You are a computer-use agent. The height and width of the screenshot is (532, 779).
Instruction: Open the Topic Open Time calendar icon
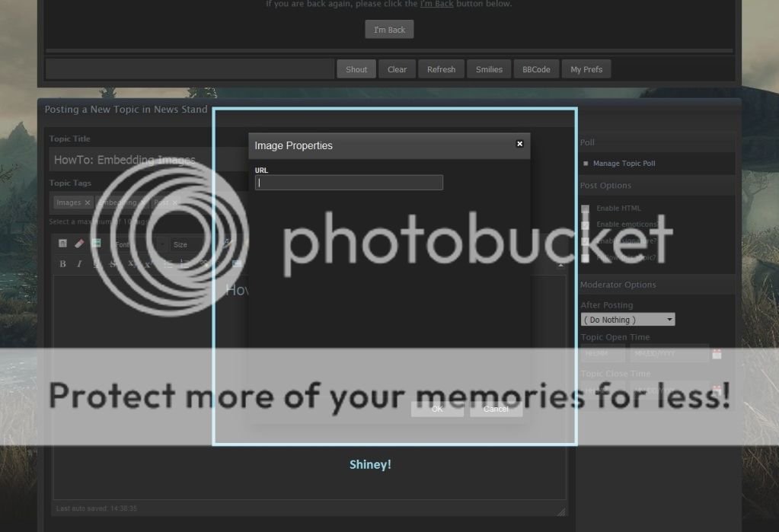click(x=717, y=354)
